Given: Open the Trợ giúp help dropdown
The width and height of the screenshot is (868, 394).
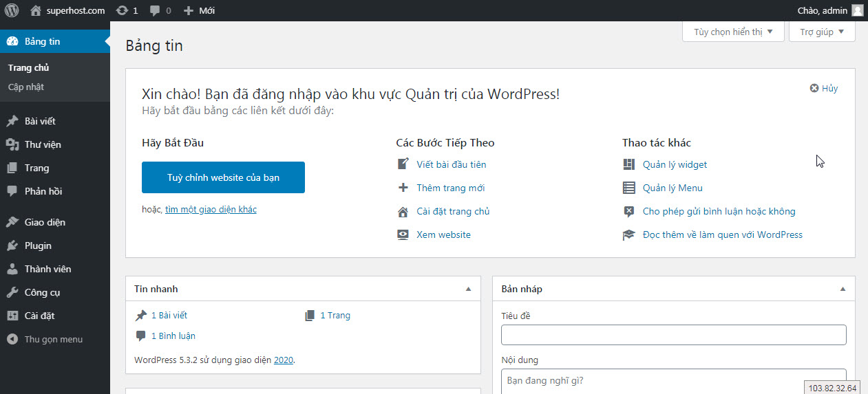Looking at the screenshot, I should click(x=822, y=32).
